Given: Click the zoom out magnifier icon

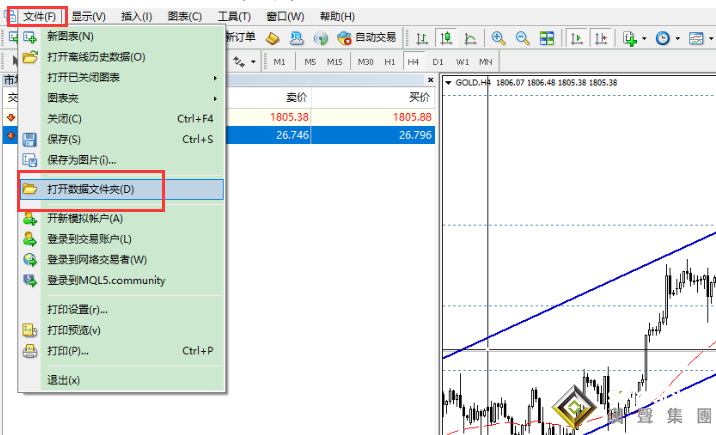Looking at the screenshot, I should [x=522, y=38].
